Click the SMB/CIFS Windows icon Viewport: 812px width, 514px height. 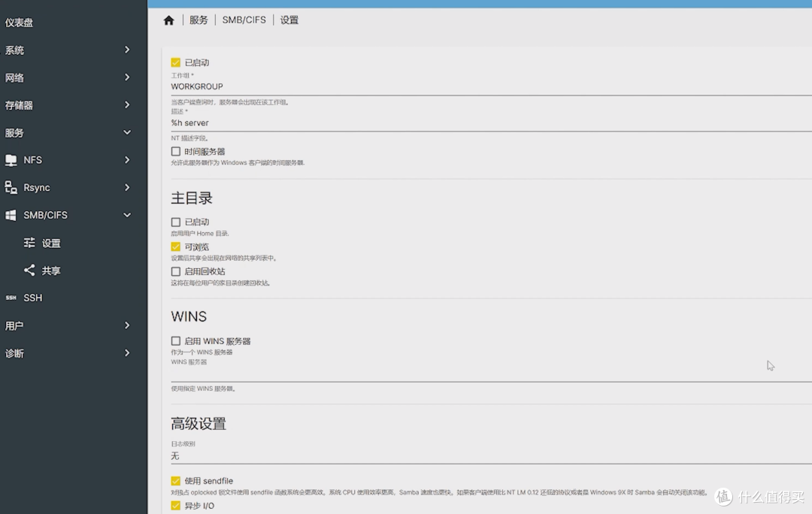pyautogui.click(x=11, y=216)
